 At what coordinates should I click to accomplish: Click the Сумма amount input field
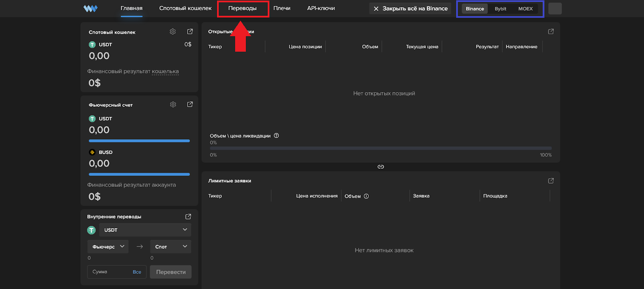tap(109, 272)
